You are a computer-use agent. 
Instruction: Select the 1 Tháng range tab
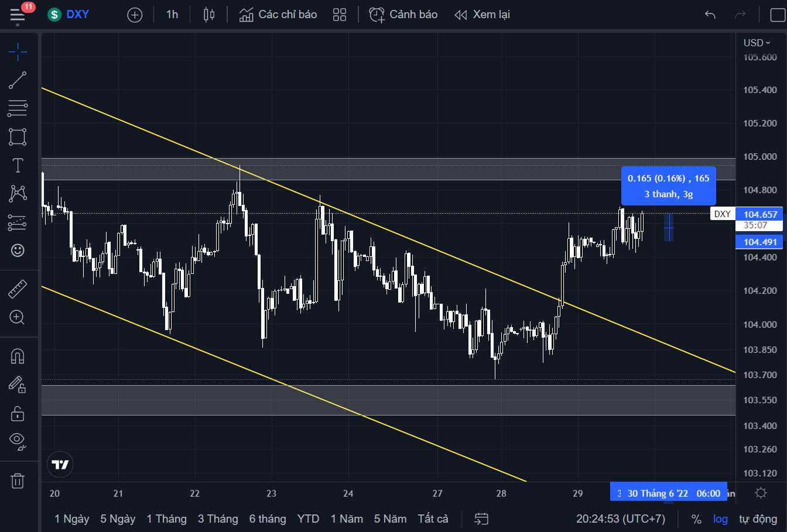167,519
